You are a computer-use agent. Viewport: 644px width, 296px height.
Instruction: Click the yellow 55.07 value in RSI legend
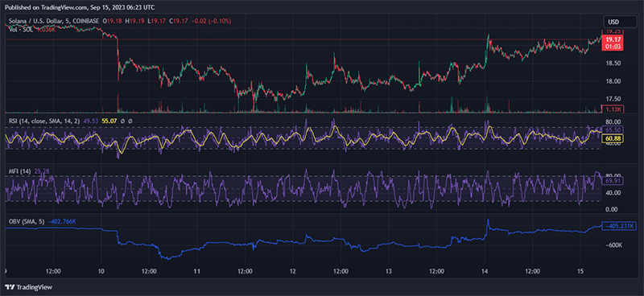109,121
